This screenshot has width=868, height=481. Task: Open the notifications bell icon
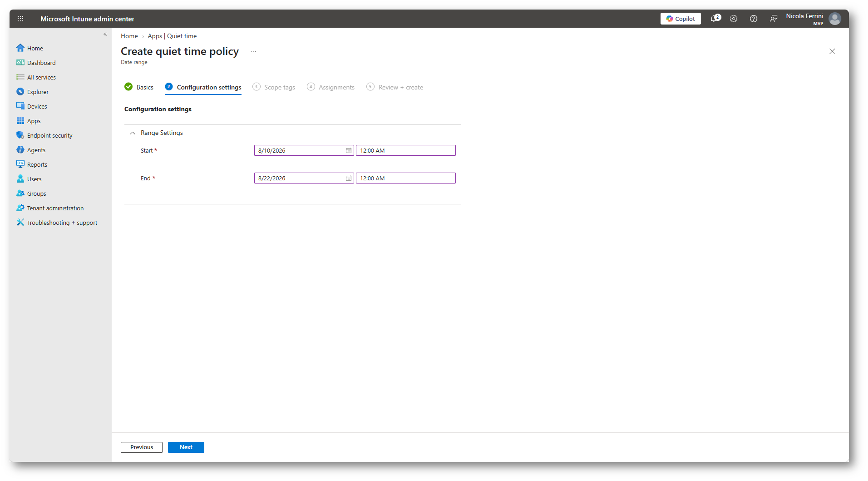tap(714, 19)
